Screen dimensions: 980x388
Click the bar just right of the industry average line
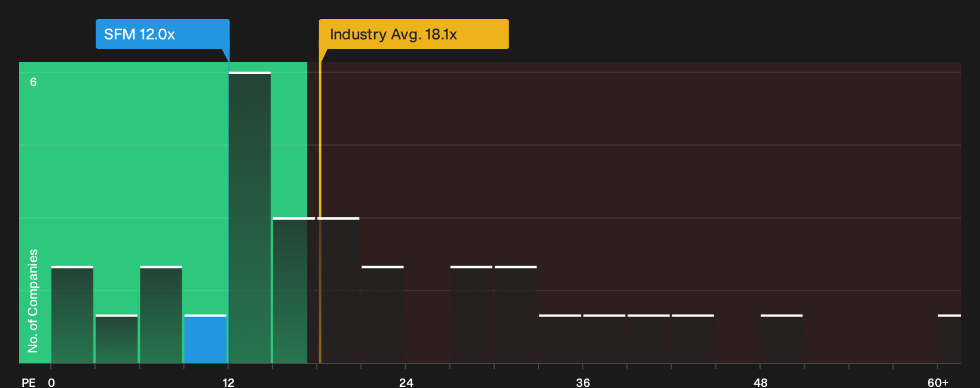coord(339,290)
